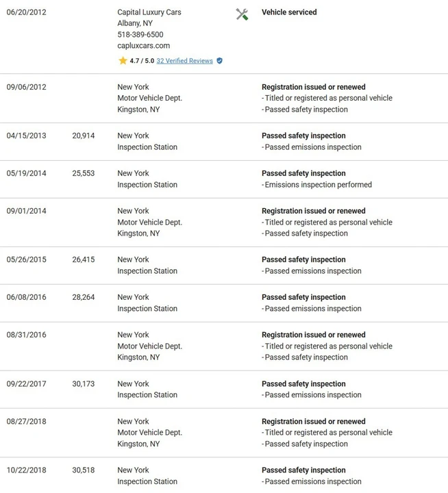This screenshot has height=493, width=448.
Task: Click the 4.7 / 5.0 rating text
Action: pyautogui.click(x=142, y=61)
